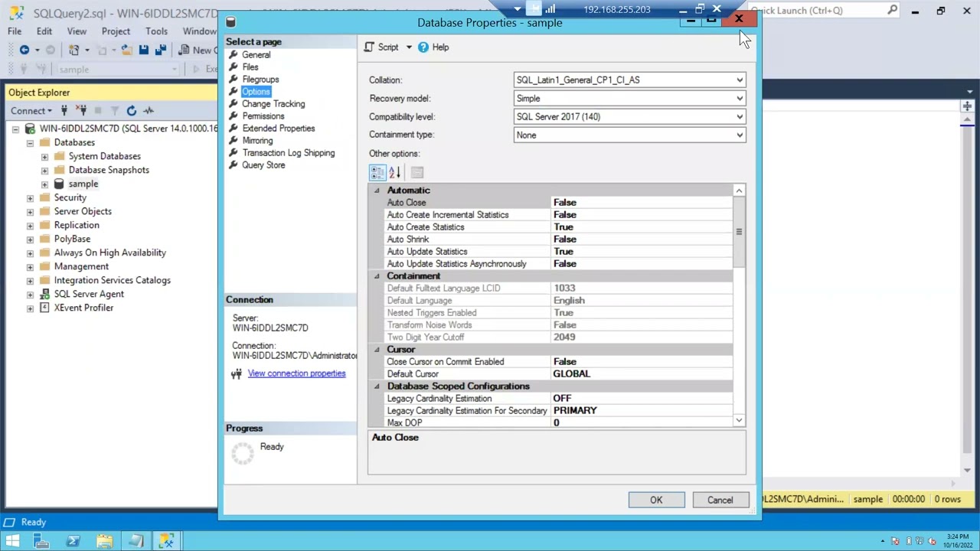Open the Connect dropdown in Object Explorer
The image size is (980, 551).
[x=31, y=111]
